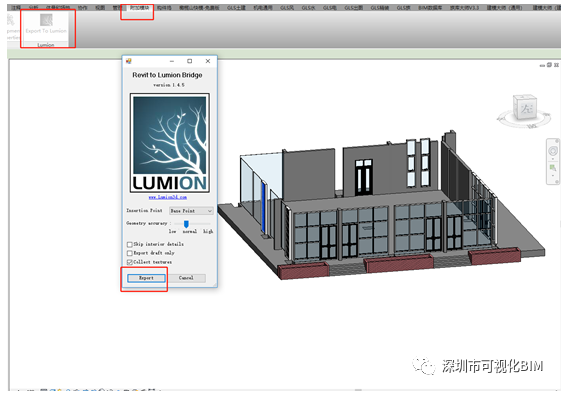Minimize the Revit to Lumion Bridge dialog
This screenshot has width=569, height=395.
[x=172, y=61]
